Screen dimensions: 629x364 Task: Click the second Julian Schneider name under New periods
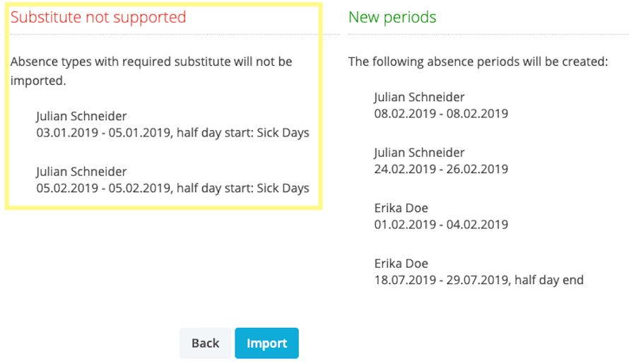[419, 153]
